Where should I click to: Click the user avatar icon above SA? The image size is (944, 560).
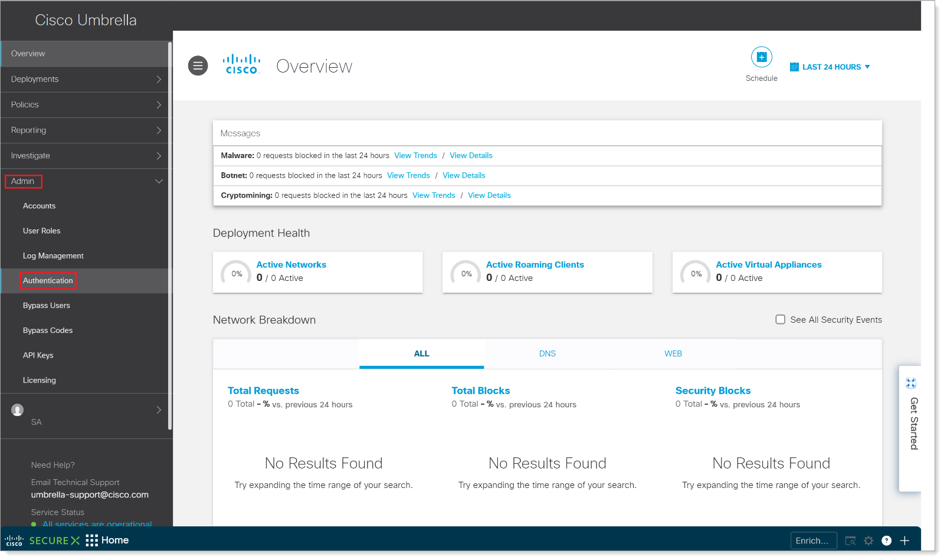pos(18,410)
